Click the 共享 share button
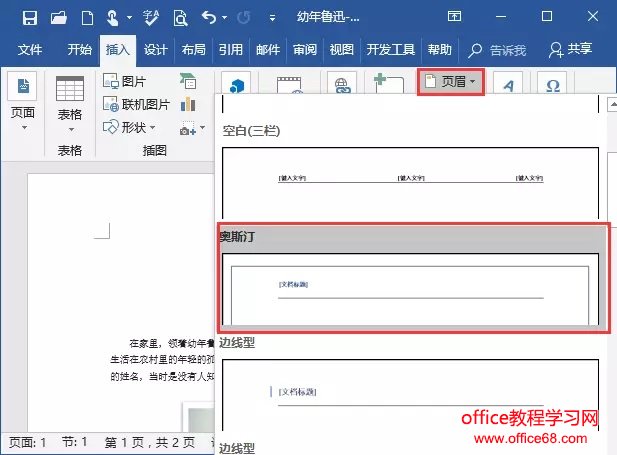 (571, 49)
